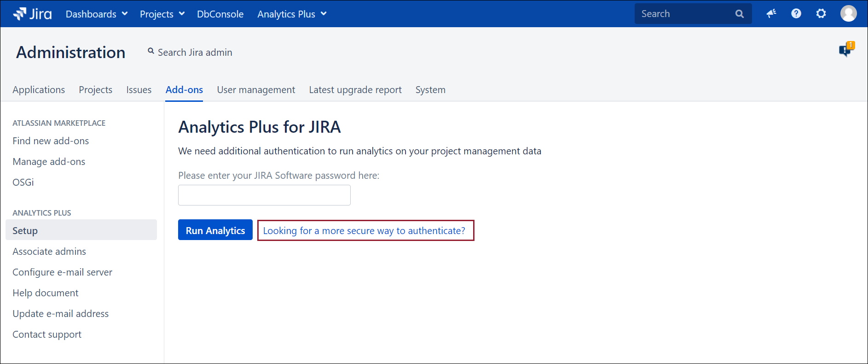868x364 pixels.
Task: Click the magnifier icon in Search box
Action: 740,14
